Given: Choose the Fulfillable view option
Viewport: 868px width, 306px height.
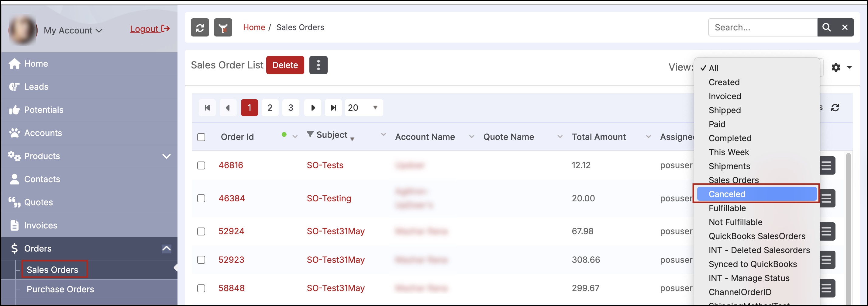Looking at the screenshot, I should 756,208.
